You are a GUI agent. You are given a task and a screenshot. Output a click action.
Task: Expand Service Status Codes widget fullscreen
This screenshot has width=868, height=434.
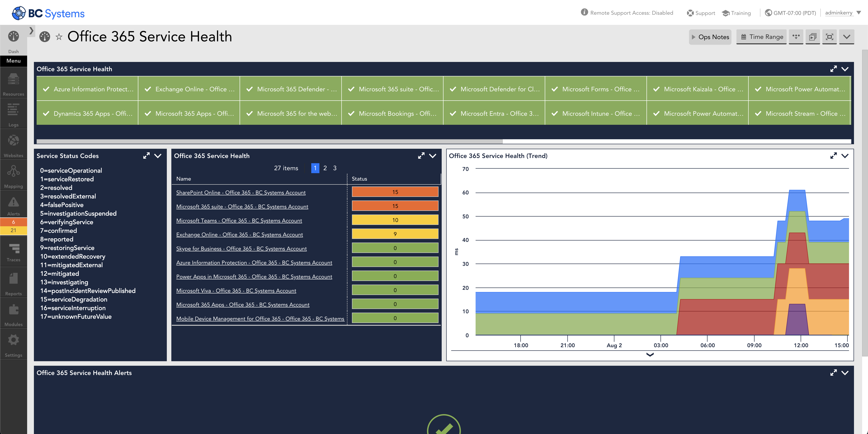pyautogui.click(x=146, y=156)
